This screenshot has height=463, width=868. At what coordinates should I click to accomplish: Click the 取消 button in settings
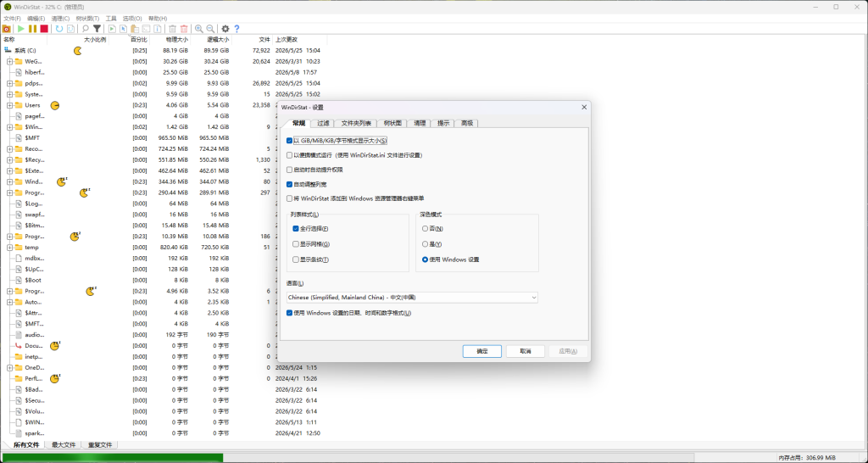526,351
